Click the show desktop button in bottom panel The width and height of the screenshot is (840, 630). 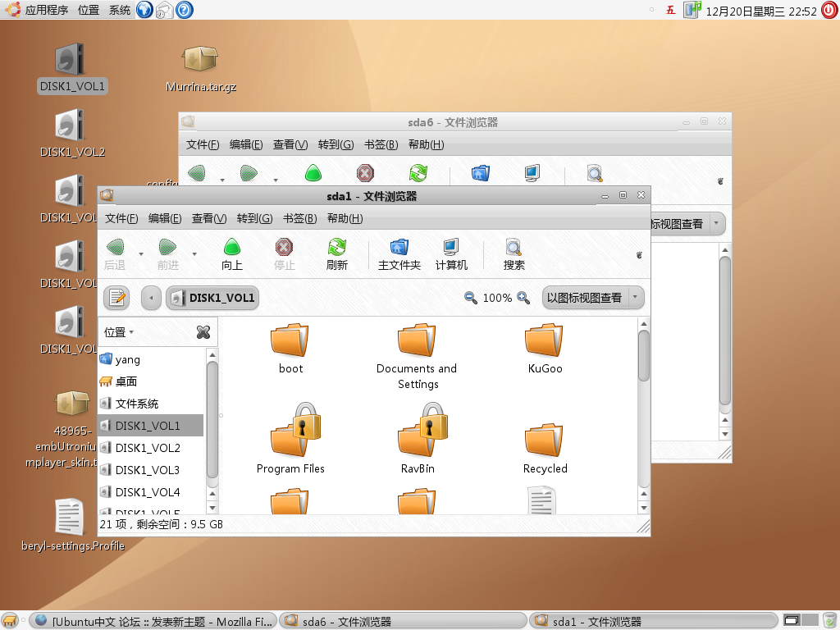click(10, 621)
